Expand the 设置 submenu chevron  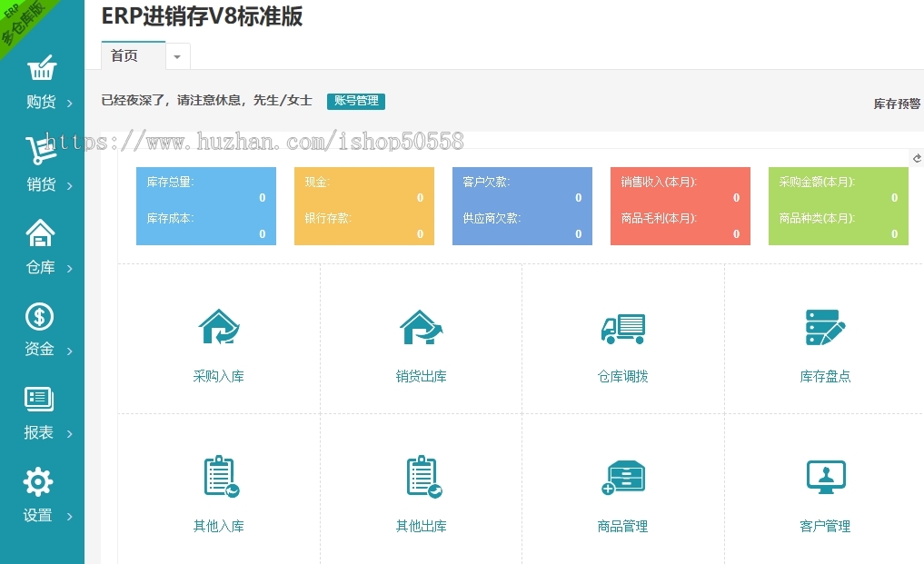[70, 516]
